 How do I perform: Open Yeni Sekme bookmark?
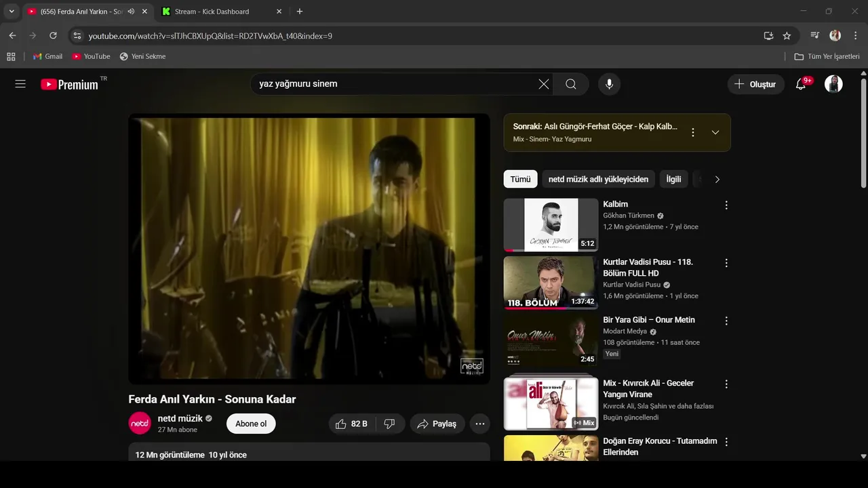pyautogui.click(x=142, y=56)
